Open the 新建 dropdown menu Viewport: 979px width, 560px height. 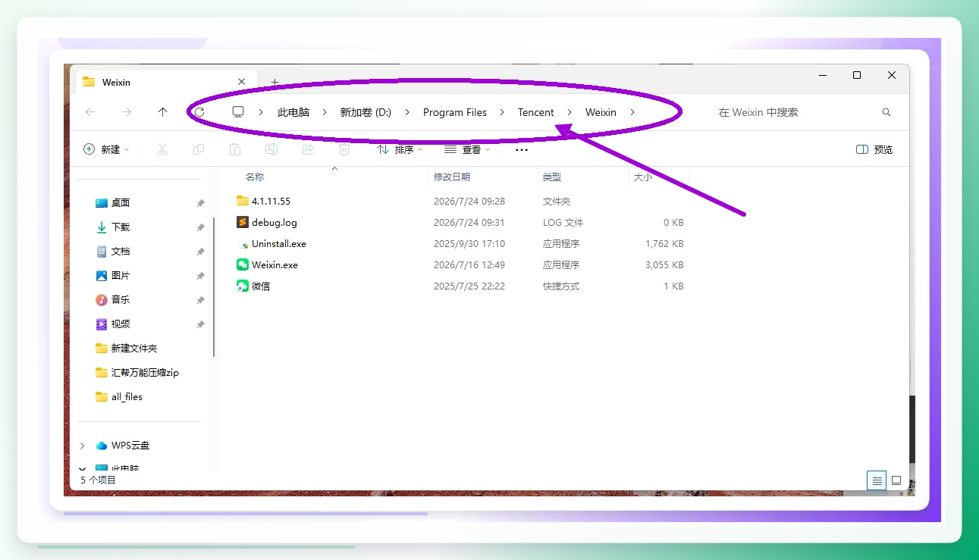(106, 149)
